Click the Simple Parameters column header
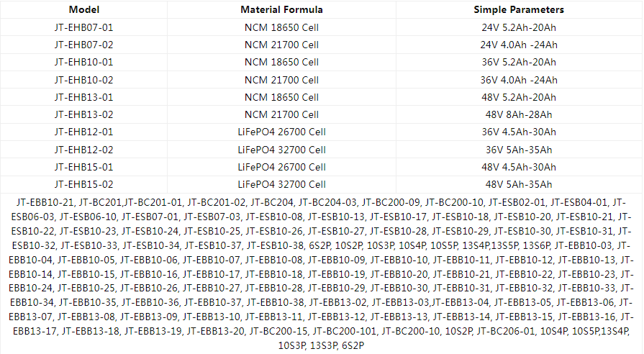This screenshot has width=644, height=354. click(518, 10)
